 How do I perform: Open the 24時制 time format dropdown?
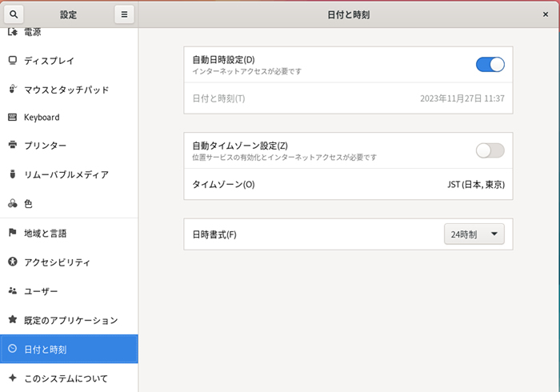coord(474,234)
